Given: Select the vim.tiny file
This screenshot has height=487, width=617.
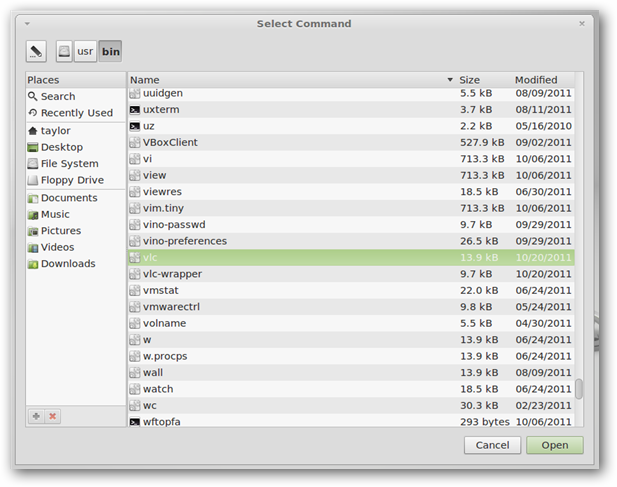Looking at the screenshot, I should pyautogui.click(x=351, y=208).
